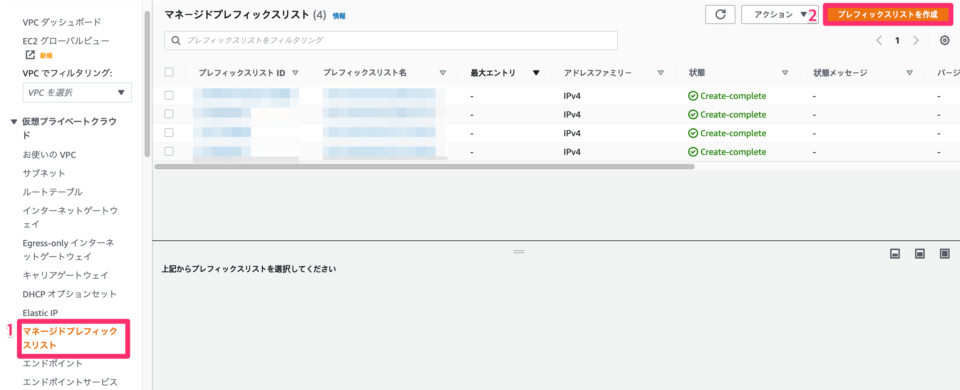Click the バージ column header
The height and width of the screenshot is (390, 960).
pos(948,72)
